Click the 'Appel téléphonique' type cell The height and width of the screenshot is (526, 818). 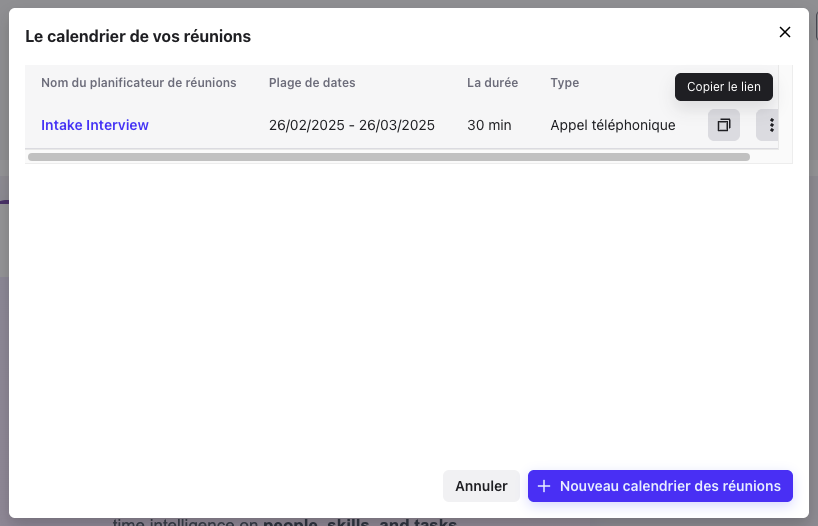tap(613, 125)
